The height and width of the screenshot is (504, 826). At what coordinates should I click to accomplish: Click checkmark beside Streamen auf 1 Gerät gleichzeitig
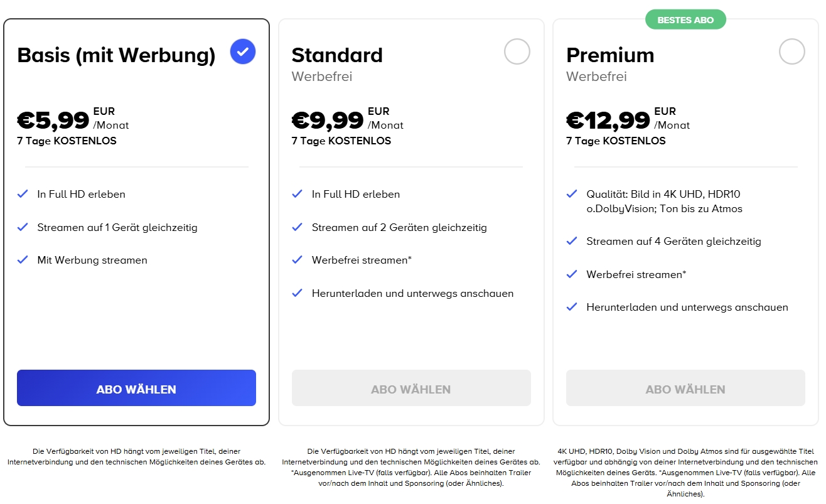point(23,227)
